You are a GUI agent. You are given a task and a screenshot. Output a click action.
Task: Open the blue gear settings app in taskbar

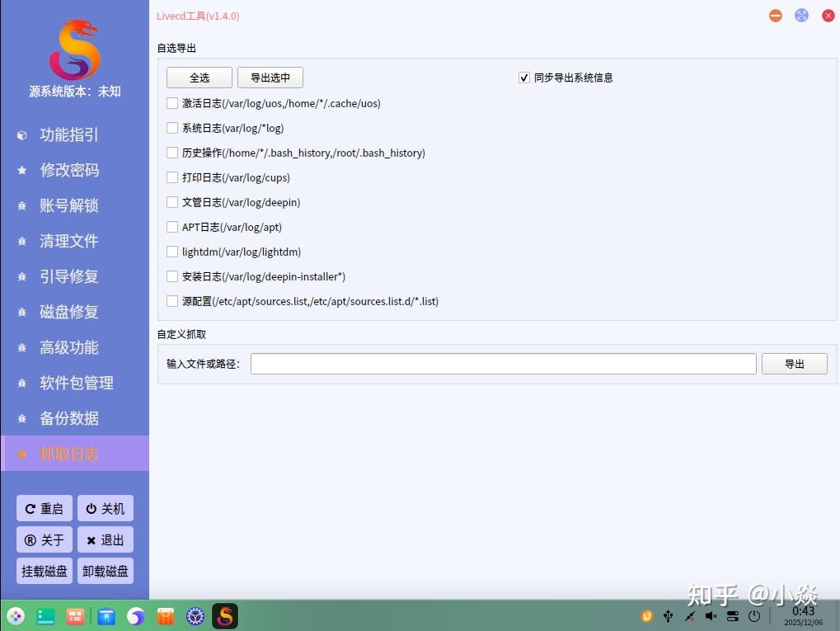pyautogui.click(x=195, y=616)
